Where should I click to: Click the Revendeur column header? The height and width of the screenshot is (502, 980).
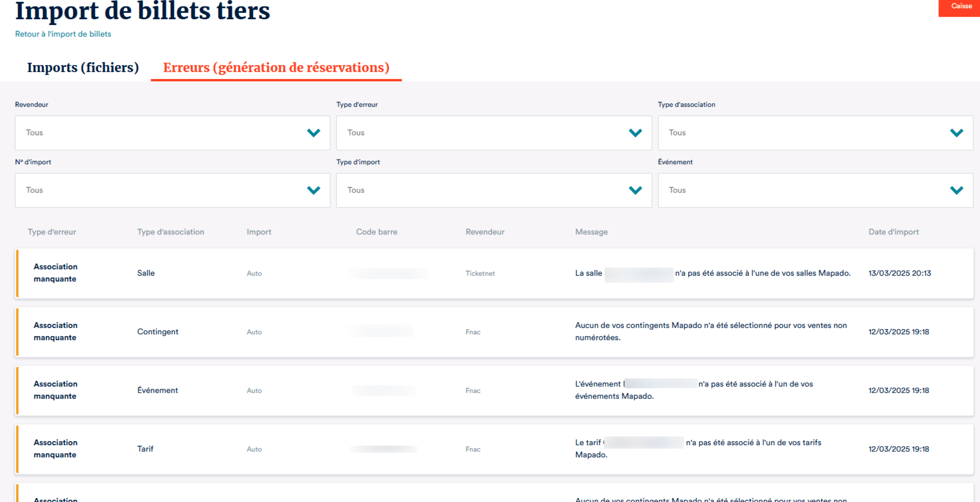point(484,232)
